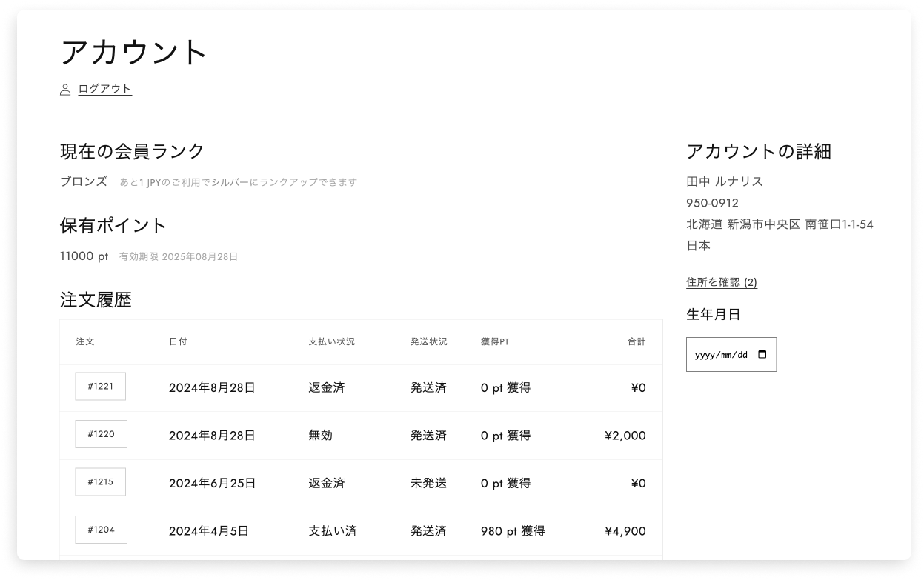Open the 住所を確認 (2) link
Viewport: 924px width, 580px height.
[721, 282]
